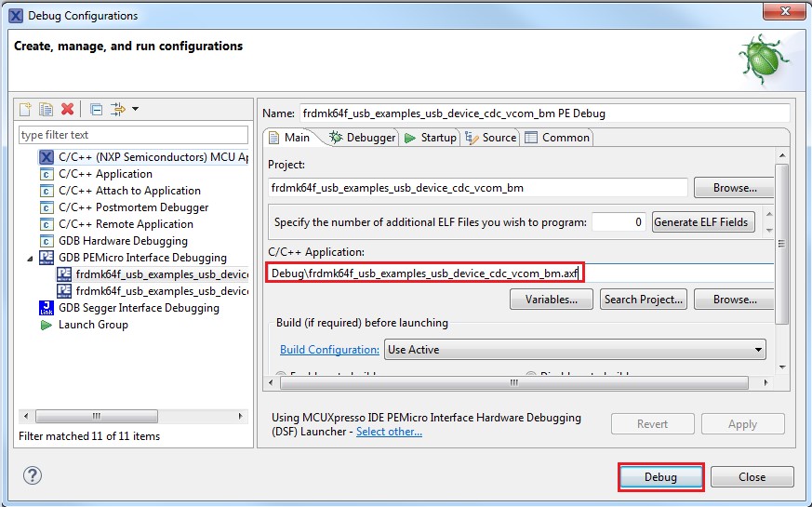Screen dimensions: 812x507
Task: Click the Name text field
Action: tap(544, 113)
